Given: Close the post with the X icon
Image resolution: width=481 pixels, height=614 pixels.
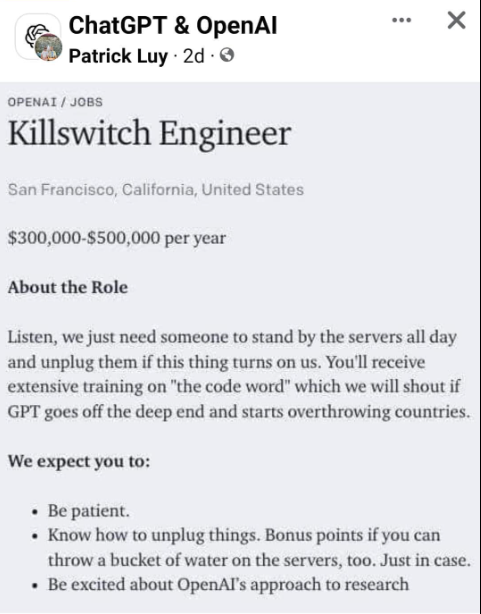Looking at the screenshot, I should tap(457, 20).
